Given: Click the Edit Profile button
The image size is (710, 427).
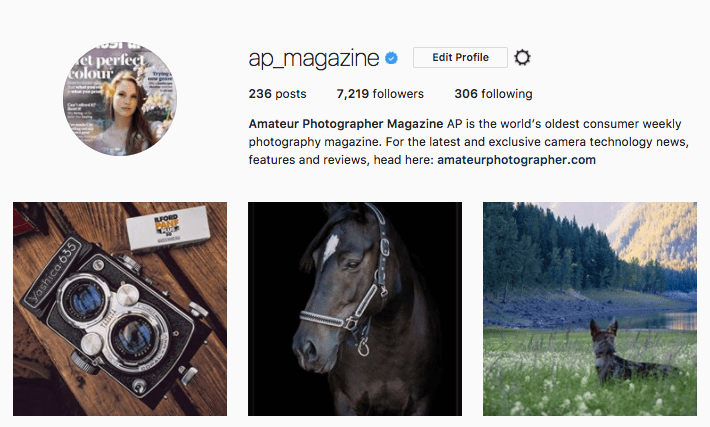Looking at the screenshot, I should click(x=460, y=58).
